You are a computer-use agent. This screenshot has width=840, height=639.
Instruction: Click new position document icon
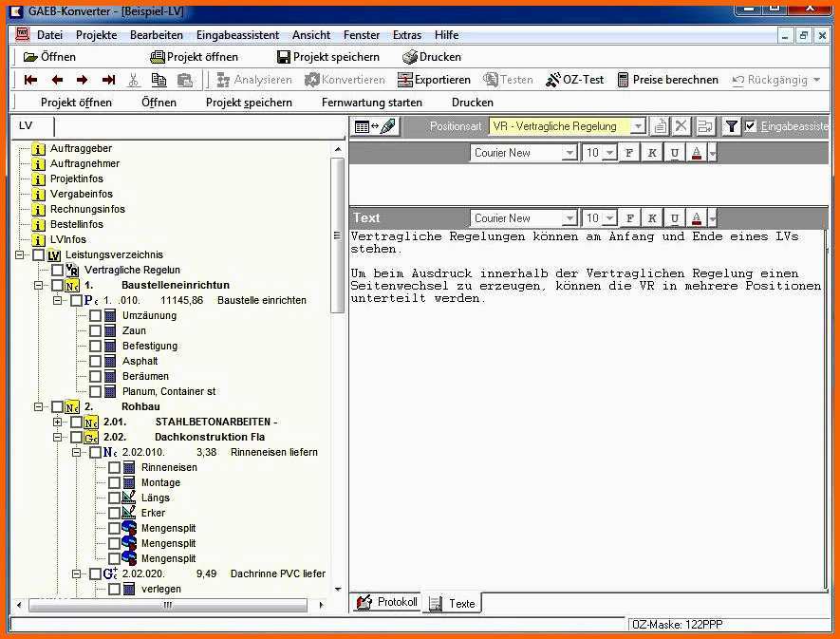pos(660,126)
